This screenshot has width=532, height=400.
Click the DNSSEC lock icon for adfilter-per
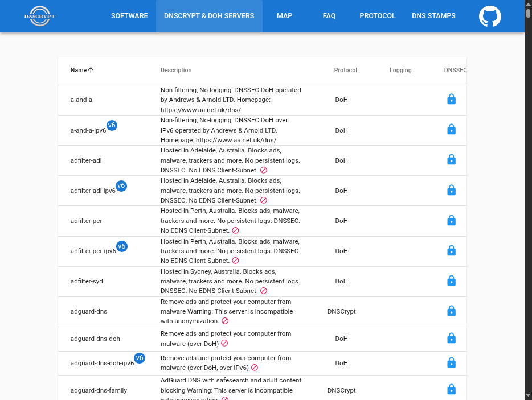451,220
